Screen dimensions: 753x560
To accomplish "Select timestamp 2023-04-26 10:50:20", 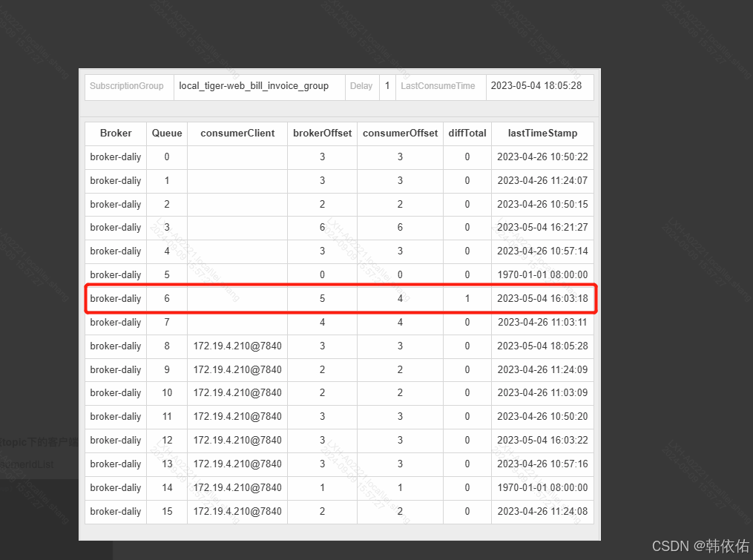I will (x=542, y=416).
